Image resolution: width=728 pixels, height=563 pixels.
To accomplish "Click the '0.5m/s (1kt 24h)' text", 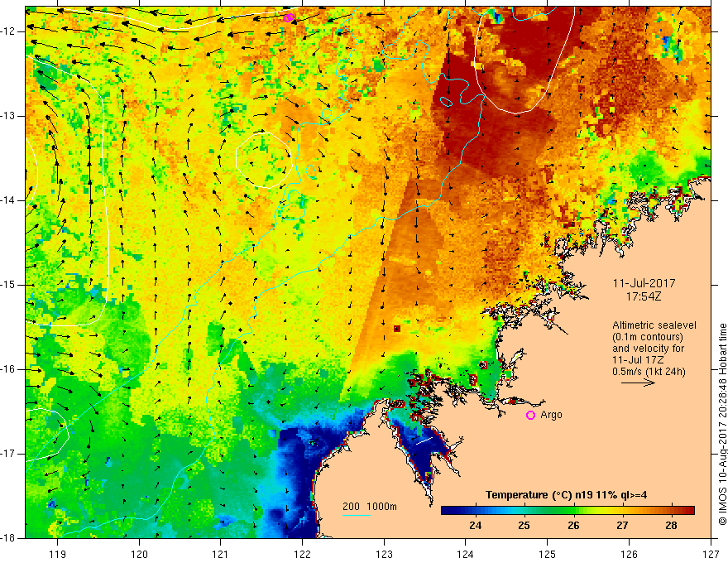I will click(649, 372).
